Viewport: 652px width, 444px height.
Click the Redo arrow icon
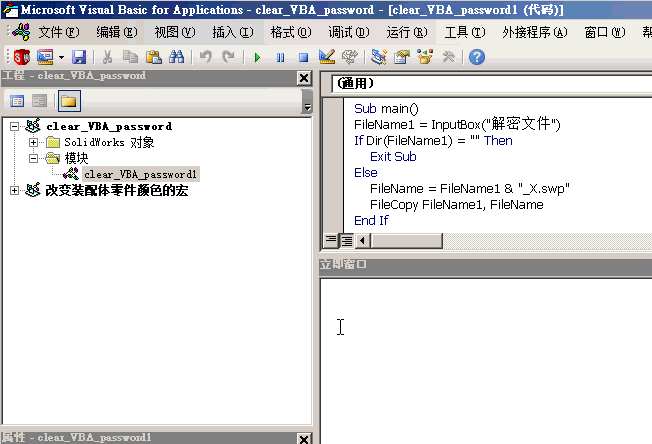(x=228, y=57)
